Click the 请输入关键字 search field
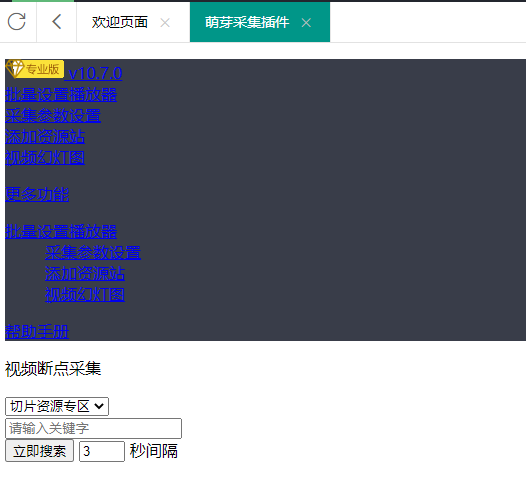 (94, 429)
